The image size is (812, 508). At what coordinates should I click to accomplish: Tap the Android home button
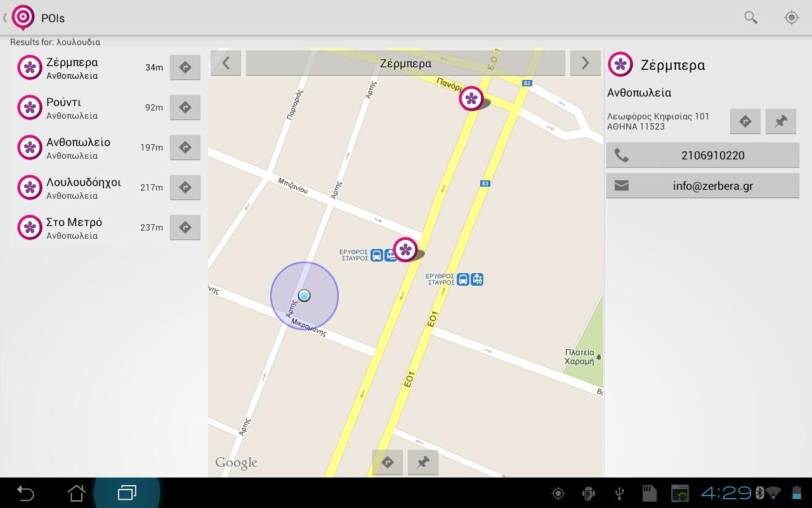(x=76, y=493)
